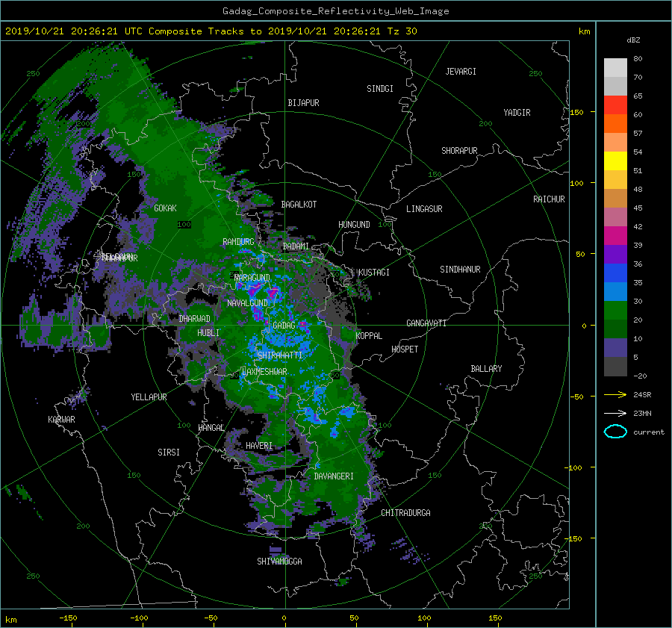The image size is (672, 628).
Task: Click the SHIVAMOGGA city label
Action: coord(279,561)
